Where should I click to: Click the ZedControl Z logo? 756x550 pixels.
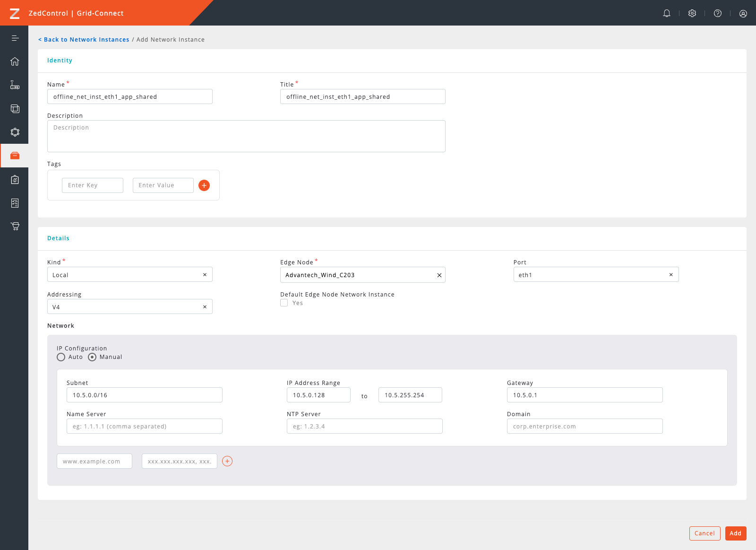(x=15, y=13)
